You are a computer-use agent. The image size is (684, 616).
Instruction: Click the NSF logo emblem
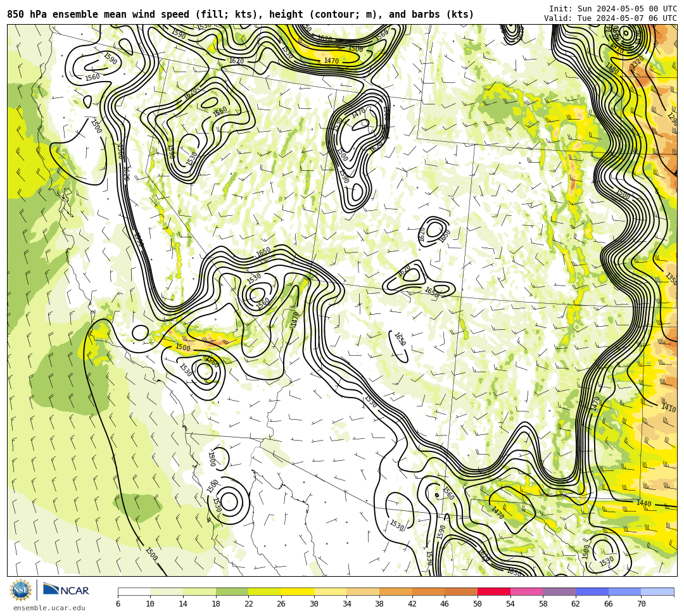click(20, 591)
